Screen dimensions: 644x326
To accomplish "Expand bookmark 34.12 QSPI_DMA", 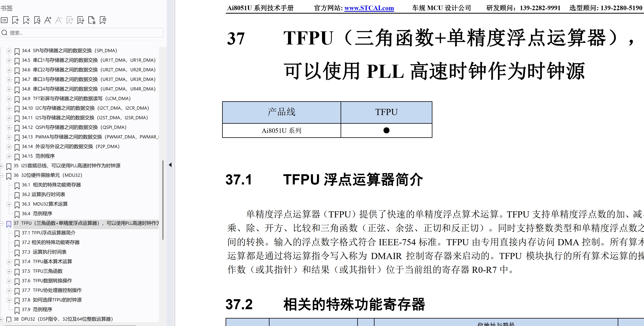I will (9, 128).
